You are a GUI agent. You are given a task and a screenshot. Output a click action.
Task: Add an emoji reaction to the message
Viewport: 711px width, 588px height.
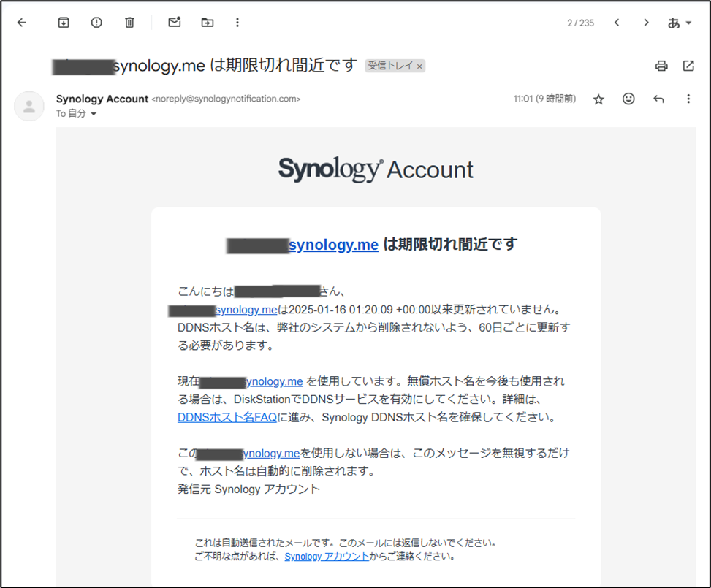(x=628, y=99)
